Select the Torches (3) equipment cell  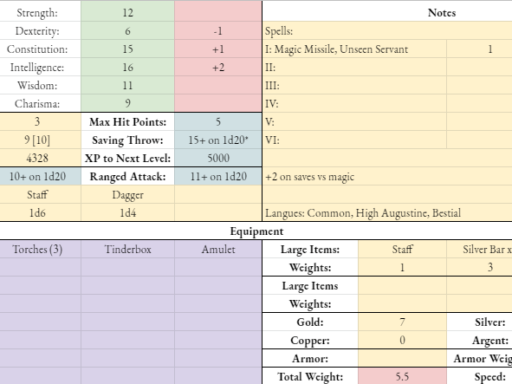pyautogui.click(x=37, y=249)
